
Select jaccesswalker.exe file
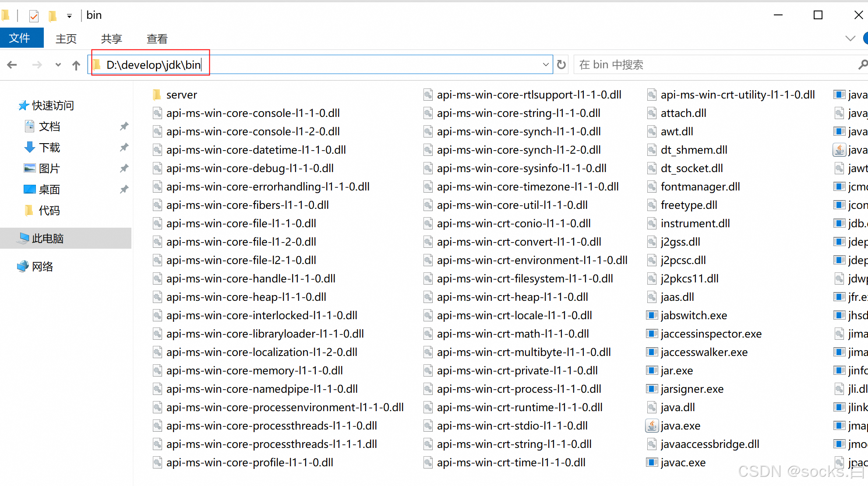click(704, 352)
